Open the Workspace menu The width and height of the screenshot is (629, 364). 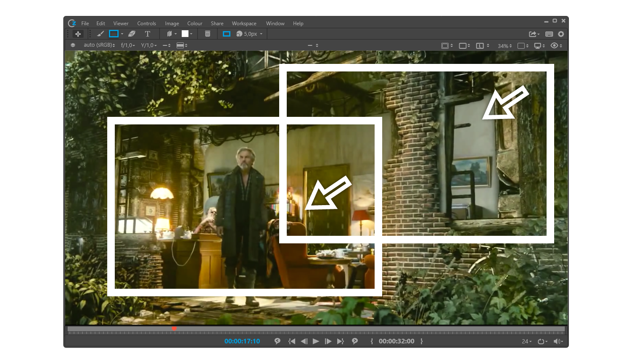(x=244, y=24)
